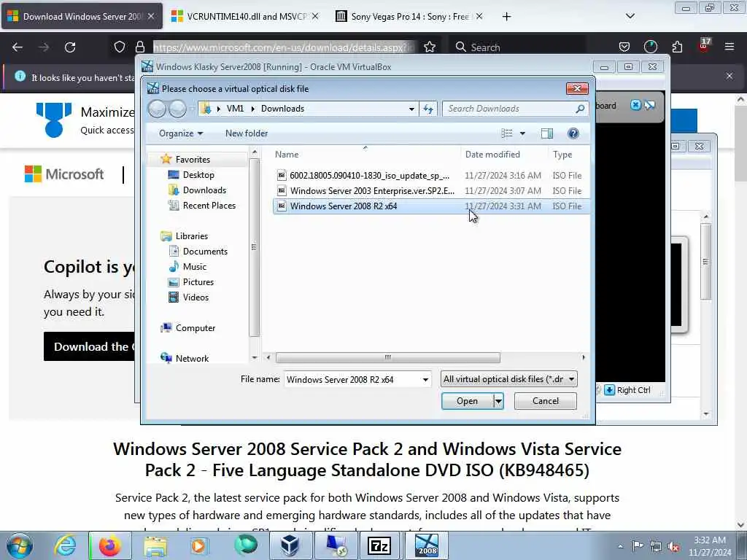747x560 pixels.
Task: Click the file dialog Refresh icon
Action: [x=427, y=109]
